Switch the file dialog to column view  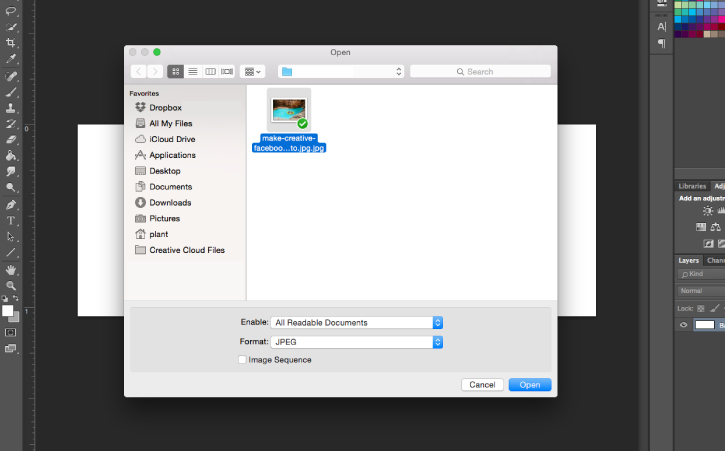point(210,71)
